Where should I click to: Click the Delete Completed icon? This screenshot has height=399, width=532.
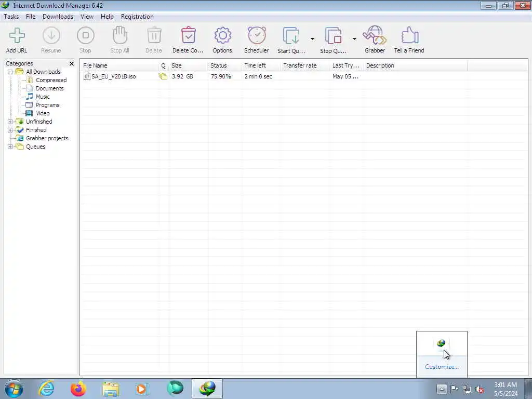188,36
